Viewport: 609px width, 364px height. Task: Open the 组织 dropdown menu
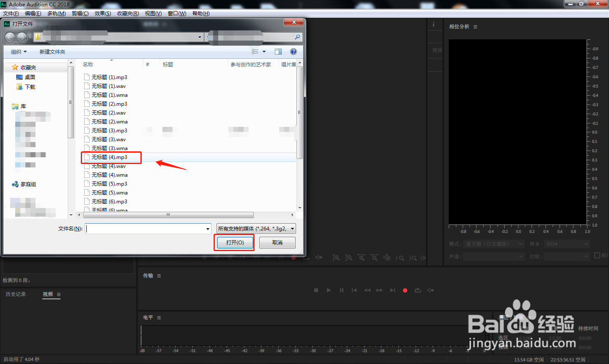click(x=19, y=52)
